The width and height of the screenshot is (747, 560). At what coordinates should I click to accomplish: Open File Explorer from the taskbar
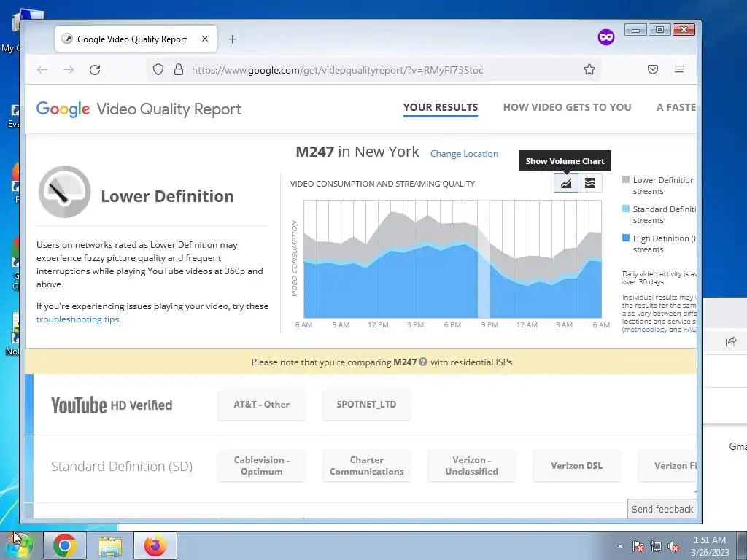(x=110, y=545)
